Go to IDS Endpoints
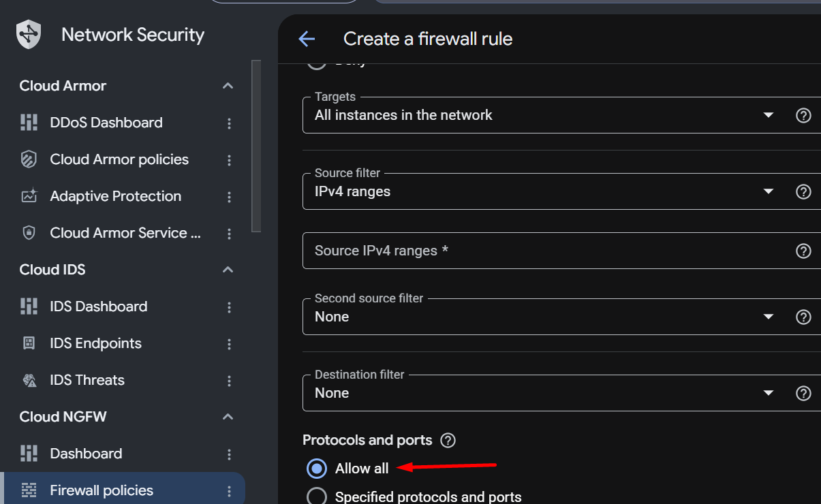 tap(96, 343)
